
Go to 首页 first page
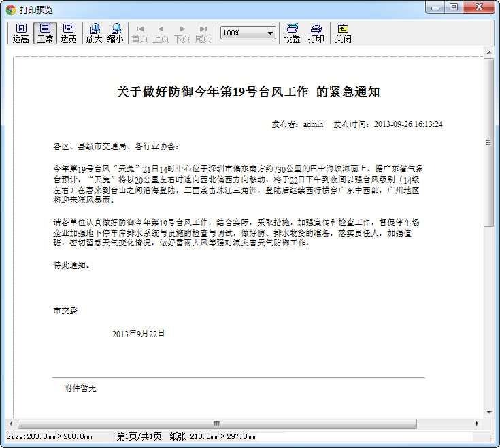pos(139,34)
